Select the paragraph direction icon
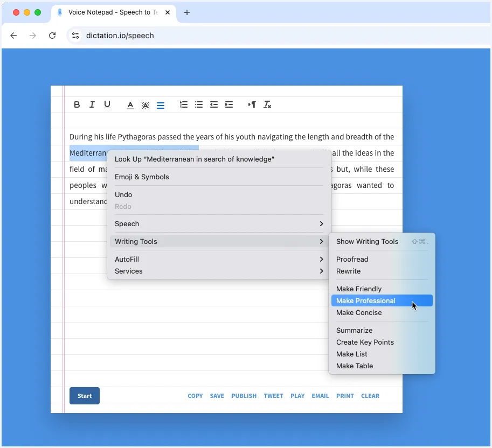Image resolution: width=492 pixels, height=448 pixels. pos(251,104)
